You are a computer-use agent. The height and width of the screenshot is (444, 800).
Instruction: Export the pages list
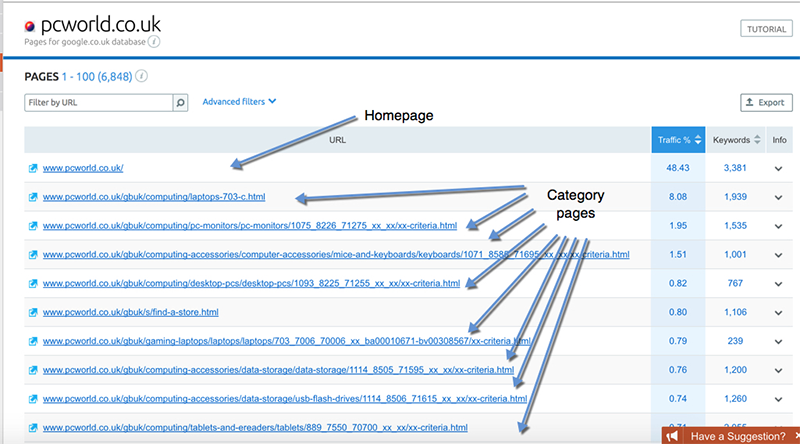pyautogui.click(x=766, y=103)
